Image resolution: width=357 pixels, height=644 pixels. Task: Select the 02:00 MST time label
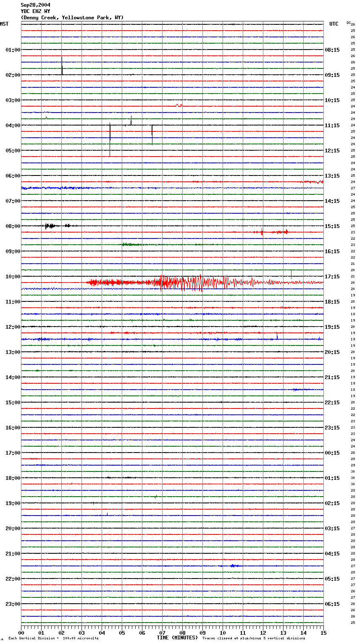13,75
